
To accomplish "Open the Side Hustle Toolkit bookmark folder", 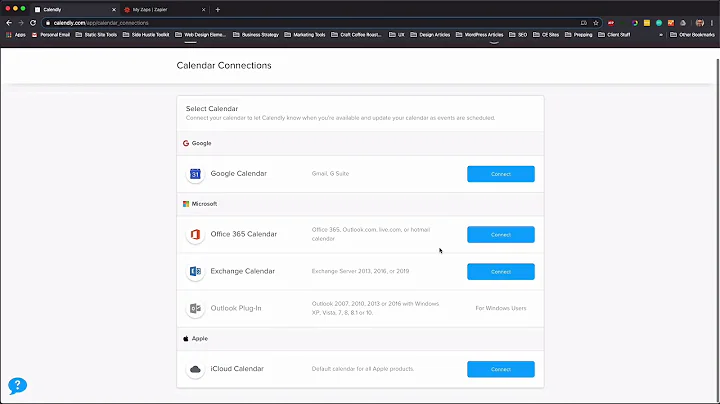I will click(146, 35).
